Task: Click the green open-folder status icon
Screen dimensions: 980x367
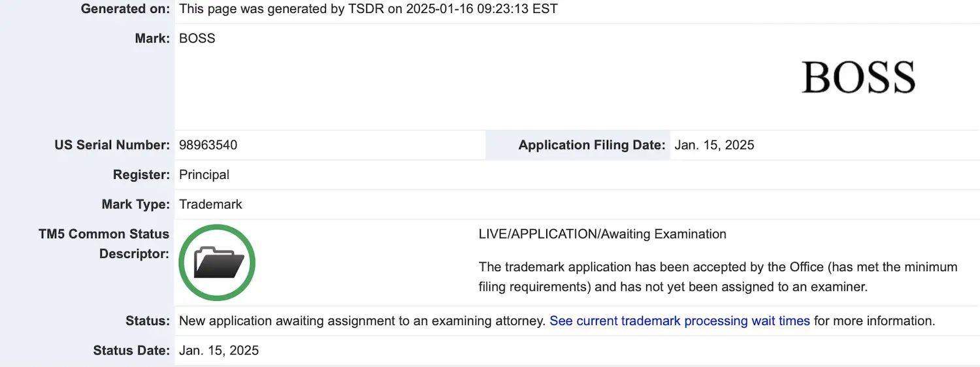Action: click(217, 263)
